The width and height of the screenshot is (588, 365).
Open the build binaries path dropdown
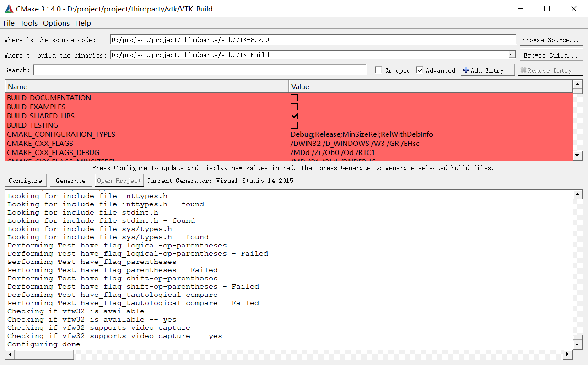(512, 54)
